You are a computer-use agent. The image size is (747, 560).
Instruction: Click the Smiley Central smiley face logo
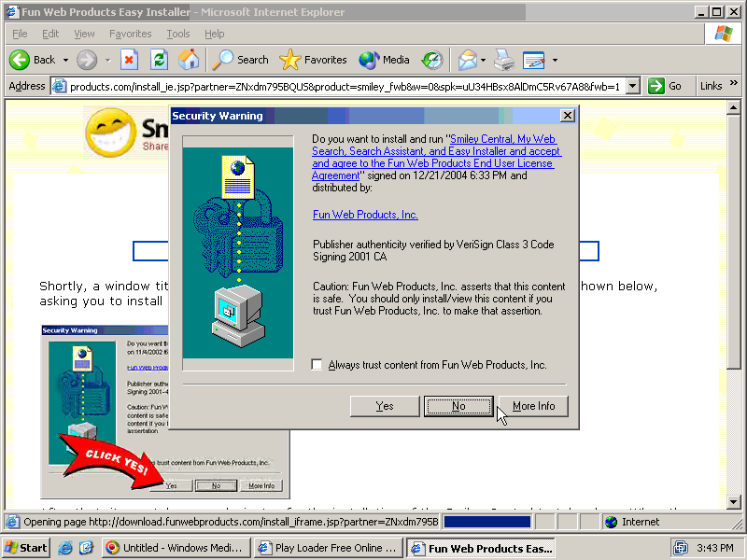tap(111, 133)
